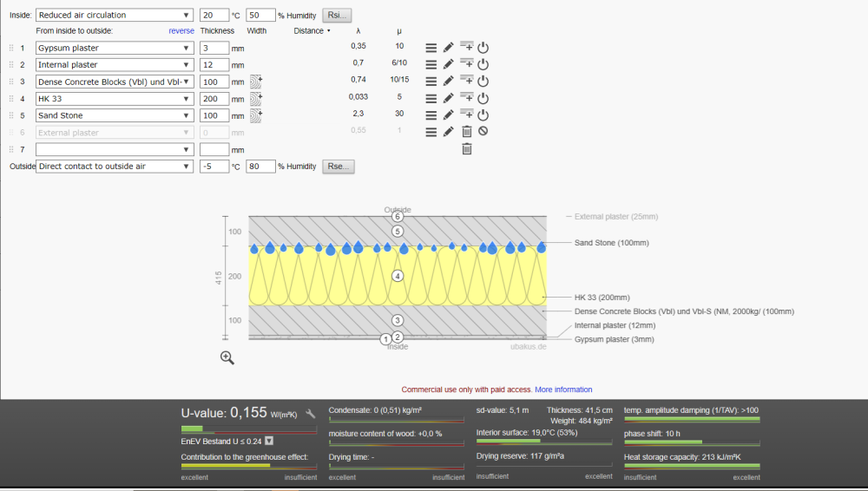Add inhomogeneous section to Dense Concrete Blocks
The height and width of the screenshot is (491, 868).
coord(256,82)
